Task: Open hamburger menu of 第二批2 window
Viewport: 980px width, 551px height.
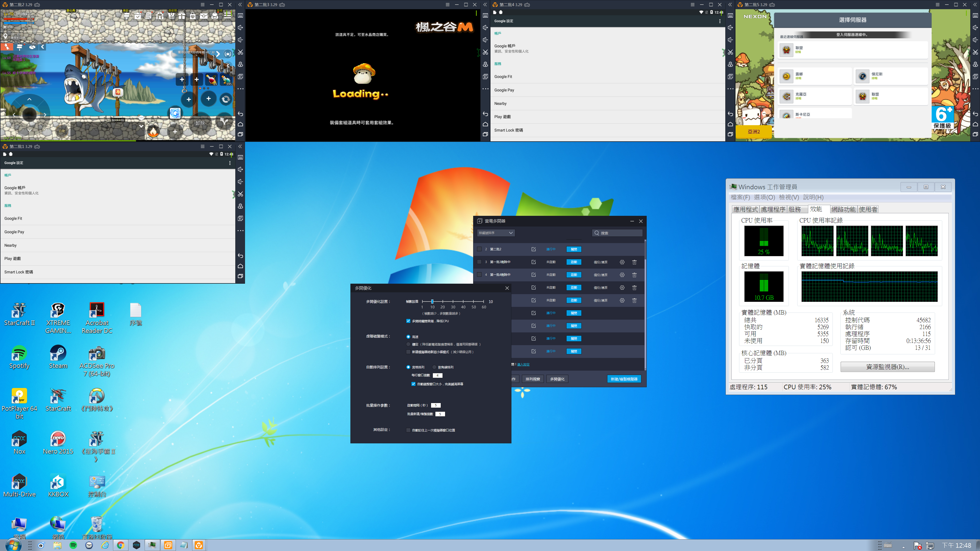Action: tap(202, 5)
